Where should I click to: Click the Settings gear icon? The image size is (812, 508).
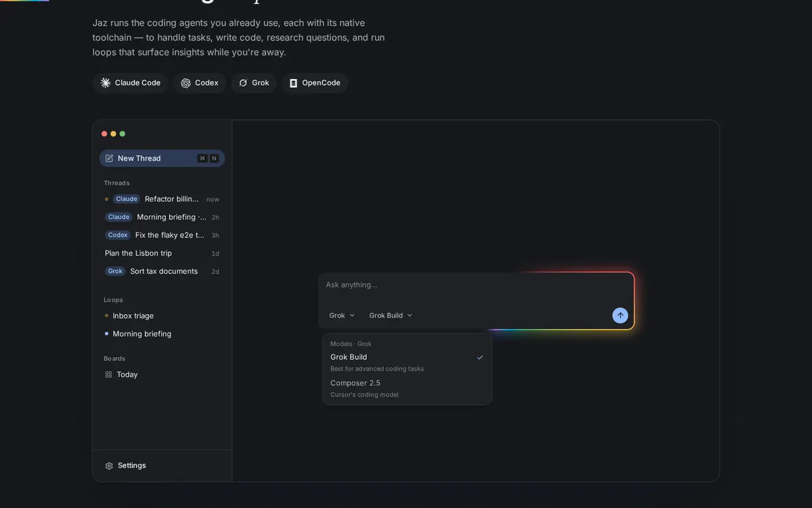(109, 466)
